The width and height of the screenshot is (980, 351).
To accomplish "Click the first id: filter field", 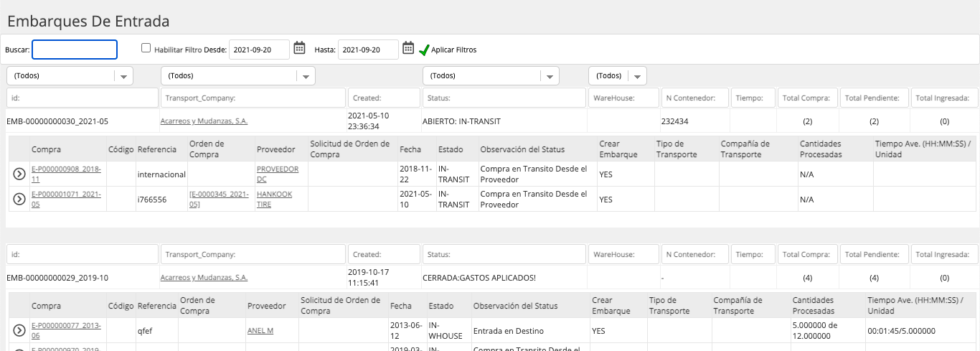I will (x=82, y=98).
